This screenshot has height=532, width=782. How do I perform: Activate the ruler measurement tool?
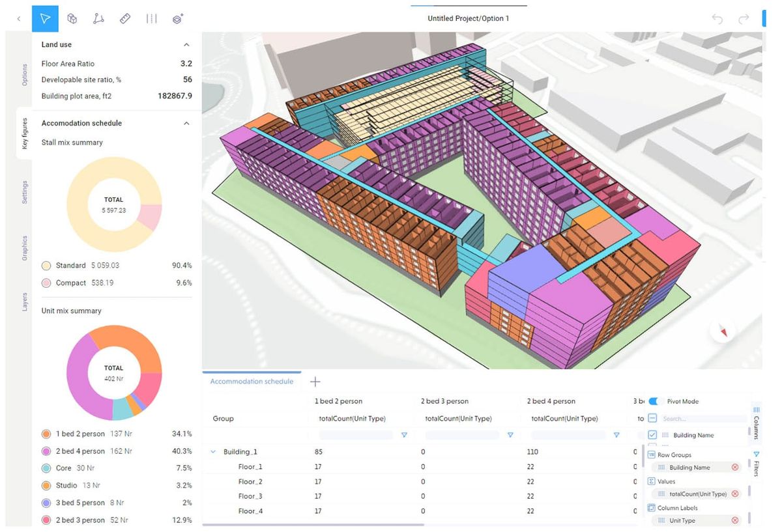click(125, 18)
